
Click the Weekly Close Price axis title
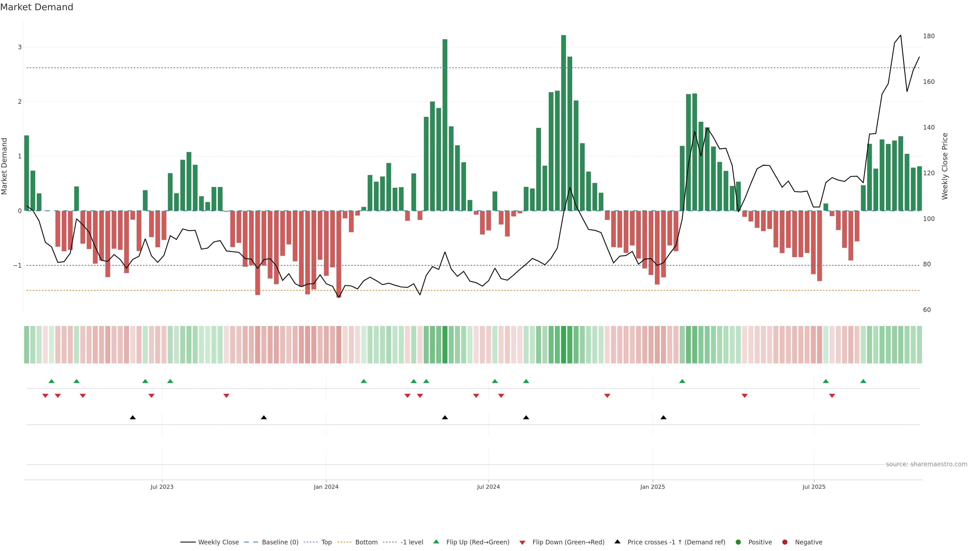pyautogui.click(x=945, y=166)
